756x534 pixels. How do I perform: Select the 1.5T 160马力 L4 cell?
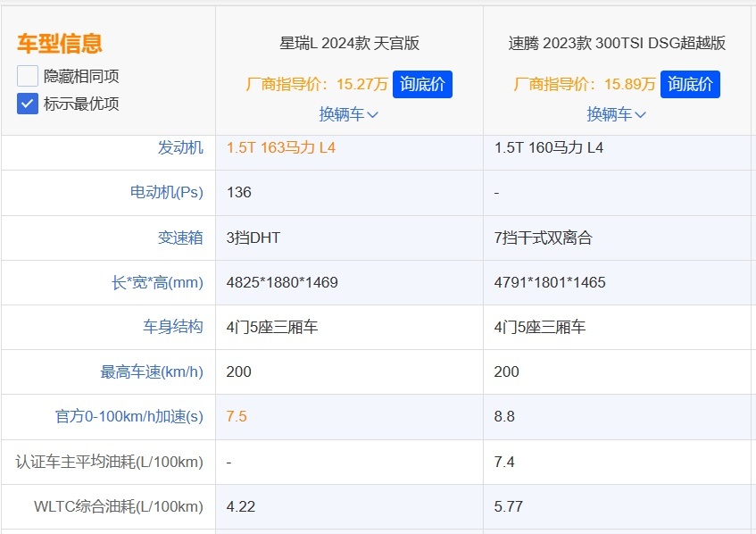click(x=549, y=147)
